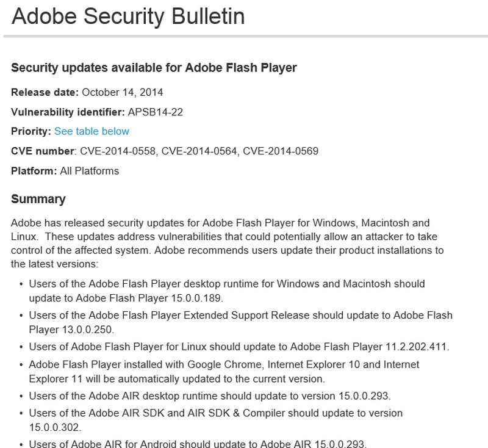The width and height of the screenshot is (488, 448).
Task: Click the CVE-2014-0564 entry
Action: coord(199,151)
